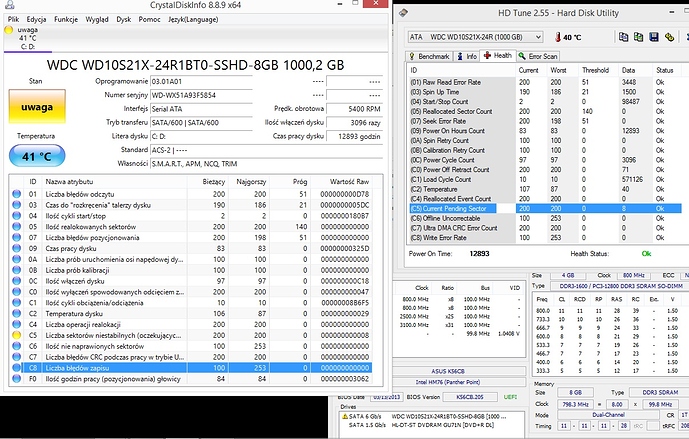Open the Dysk menu
This screenshot has height=439, width=689.
[123, 19]
